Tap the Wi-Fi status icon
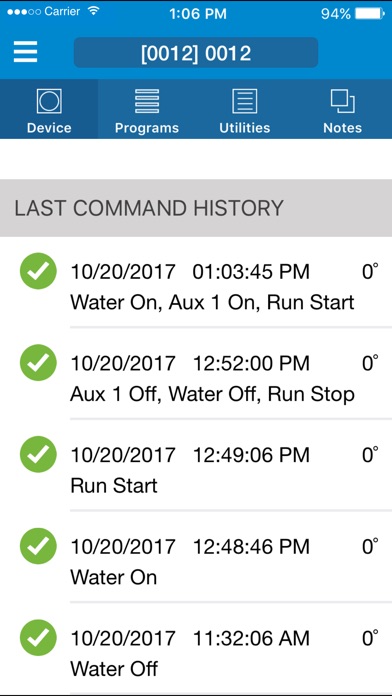The width and height of the screenshot is (392, 696). tap(94, 12)
